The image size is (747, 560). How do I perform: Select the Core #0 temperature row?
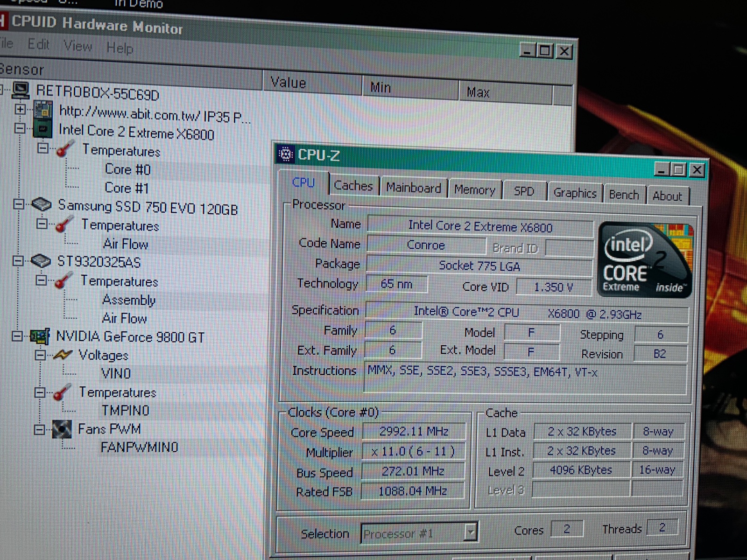(x=127, y=169)
